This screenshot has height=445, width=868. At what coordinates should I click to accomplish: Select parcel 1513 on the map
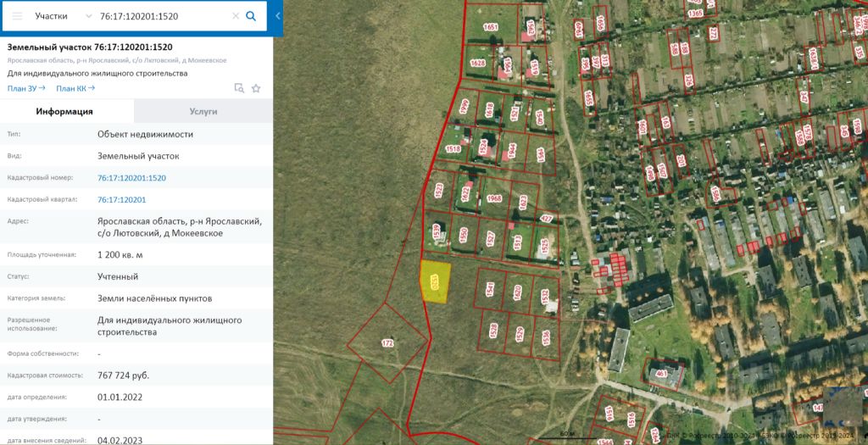[518, 242]
